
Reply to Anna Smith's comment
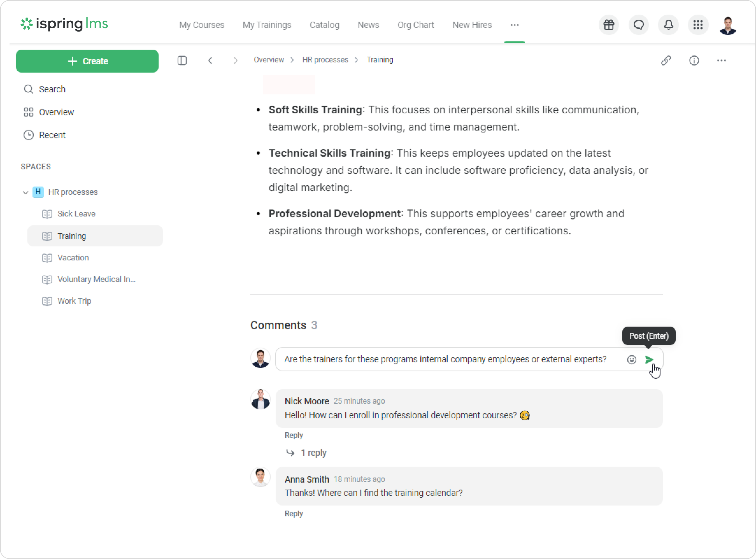(x=294, y=514)
